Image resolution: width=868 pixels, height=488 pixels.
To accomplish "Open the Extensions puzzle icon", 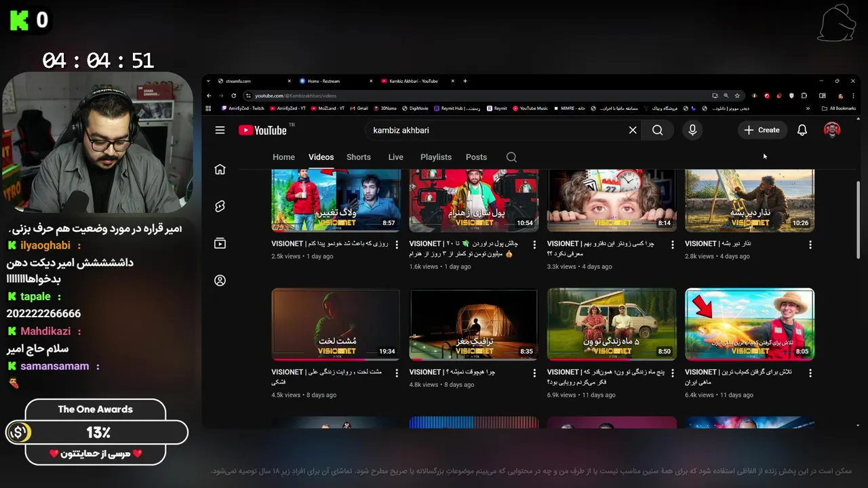I will coord(804,96).
